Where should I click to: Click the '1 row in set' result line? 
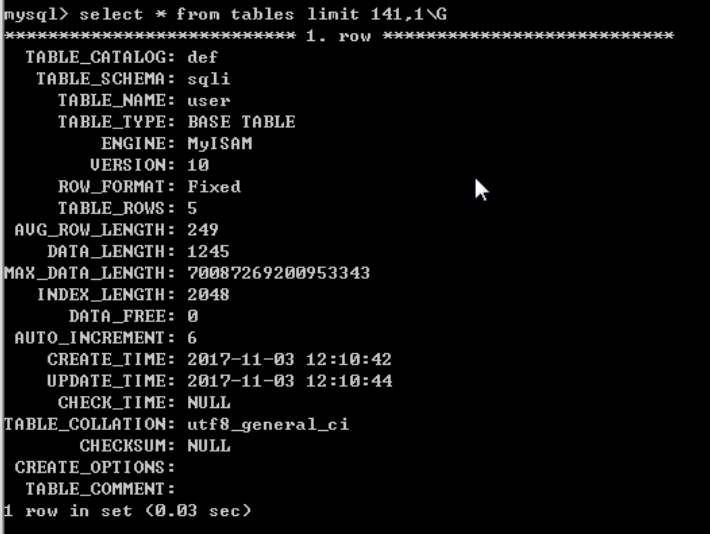[x=128, y=511]
